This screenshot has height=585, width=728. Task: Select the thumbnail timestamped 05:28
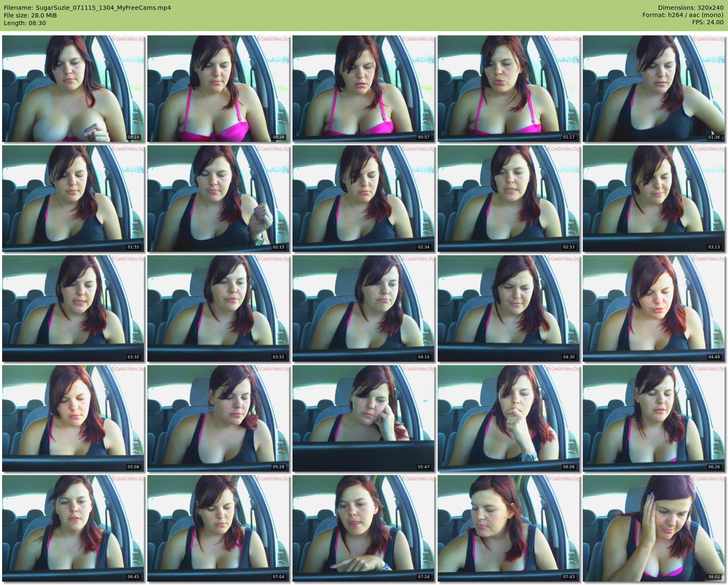pos(218,418)
